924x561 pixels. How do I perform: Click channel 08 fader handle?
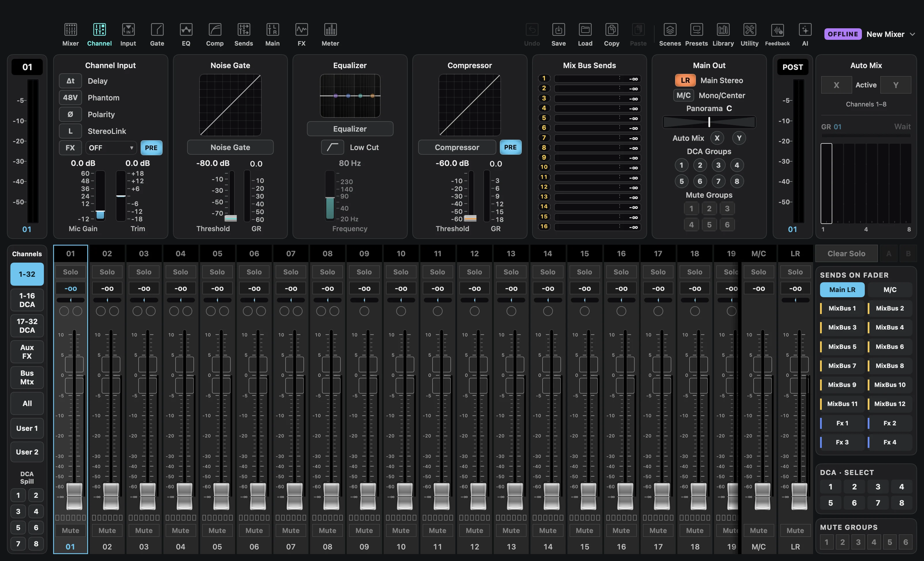coord(331,496)
